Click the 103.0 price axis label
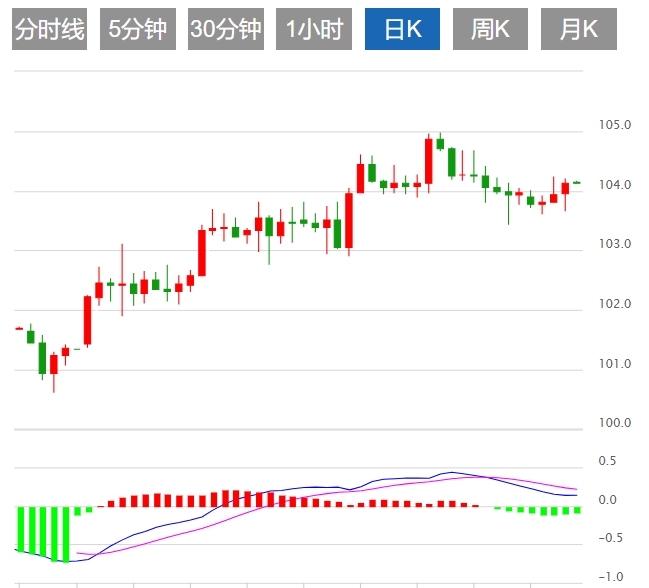The image size is (649, 588). [x=615, y=244]
